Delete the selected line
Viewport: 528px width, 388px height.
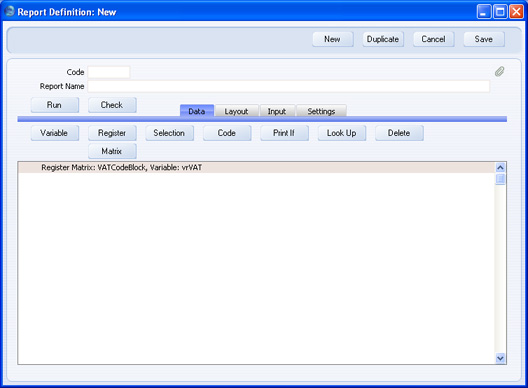click(399, 133)
